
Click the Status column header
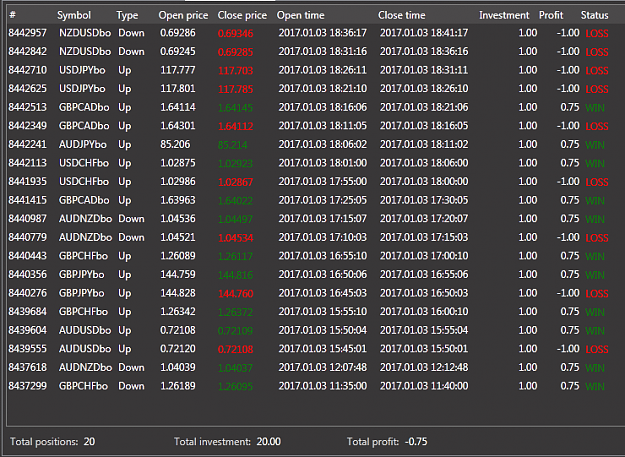point(594,15)
